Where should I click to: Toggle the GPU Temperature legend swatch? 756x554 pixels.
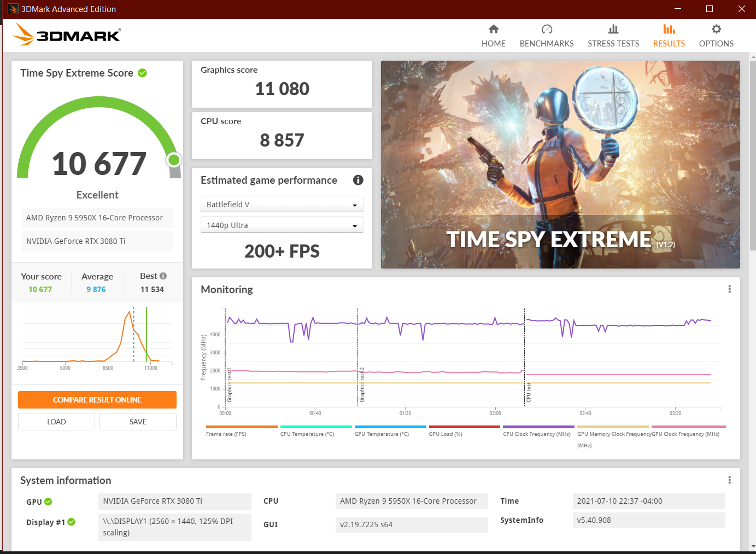tap(390, 427)
